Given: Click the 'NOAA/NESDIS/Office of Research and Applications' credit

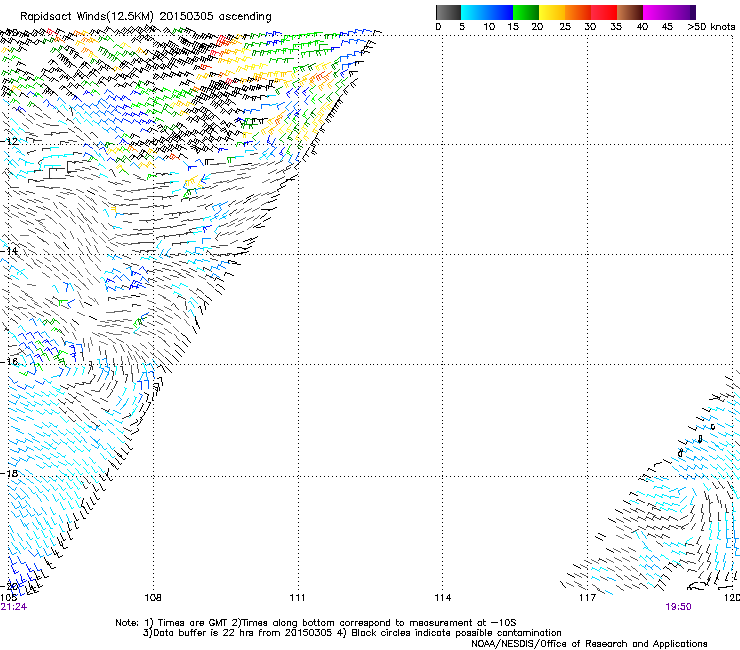Looking at the screenshot, I should pyautogui.click(x=589, y=644).
